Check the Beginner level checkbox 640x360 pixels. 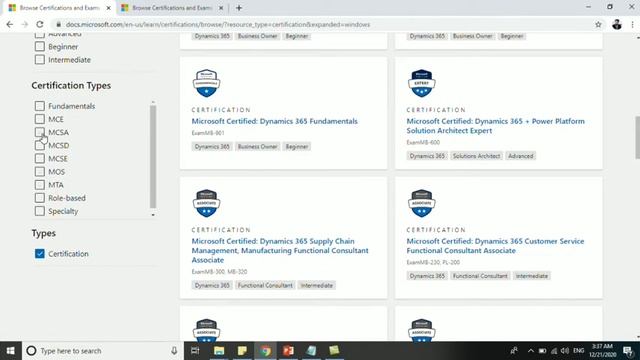(40, 47)
